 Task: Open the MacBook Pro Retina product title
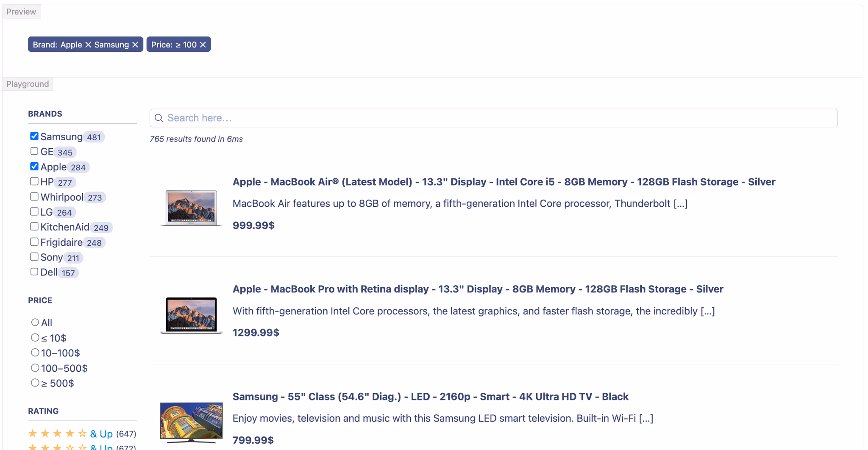[x=478, y=289]
